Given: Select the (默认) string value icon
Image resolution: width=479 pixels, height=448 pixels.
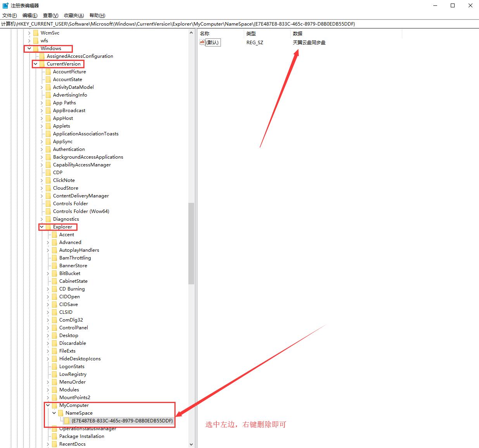Looking at the screenshot, I should click(x=202, y=42).
